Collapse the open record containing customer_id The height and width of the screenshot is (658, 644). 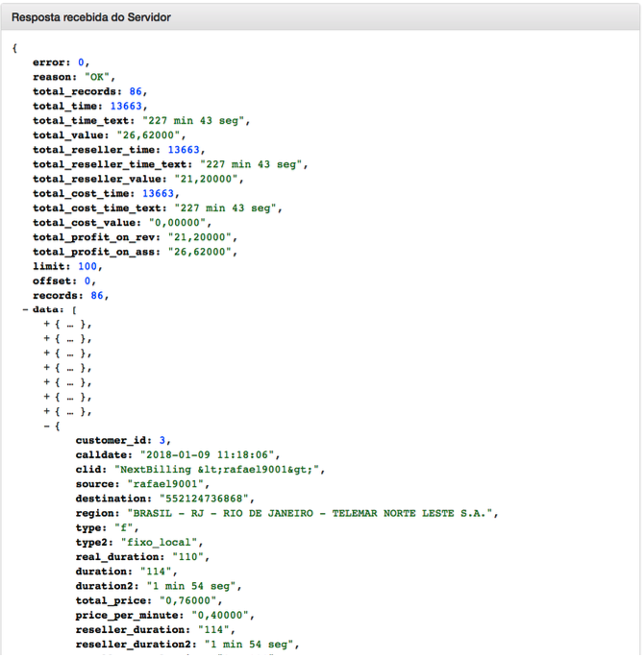46,426
